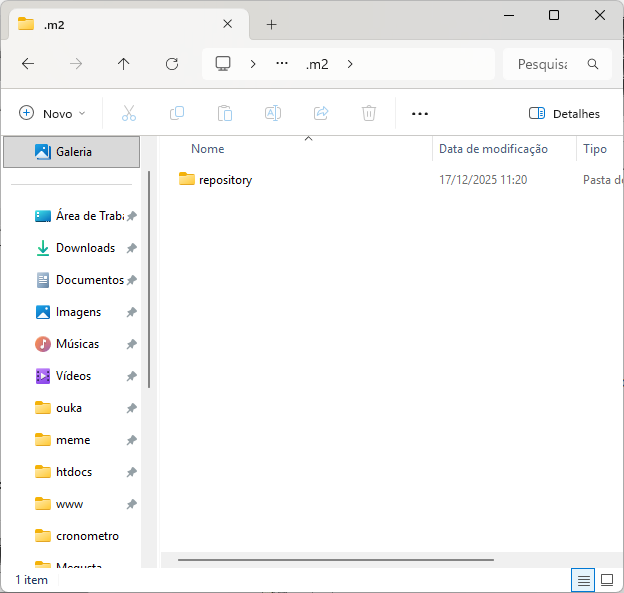Switch to details list view
This screenshot has height=593, width=624.
pyautogui.click(x=583, y=580)
